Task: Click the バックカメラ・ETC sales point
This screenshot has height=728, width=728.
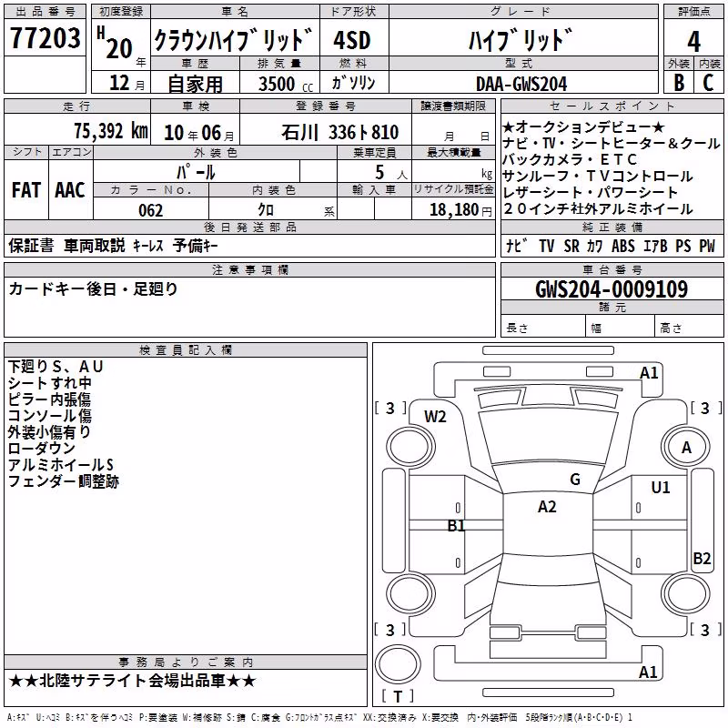Action: [570, 159]
